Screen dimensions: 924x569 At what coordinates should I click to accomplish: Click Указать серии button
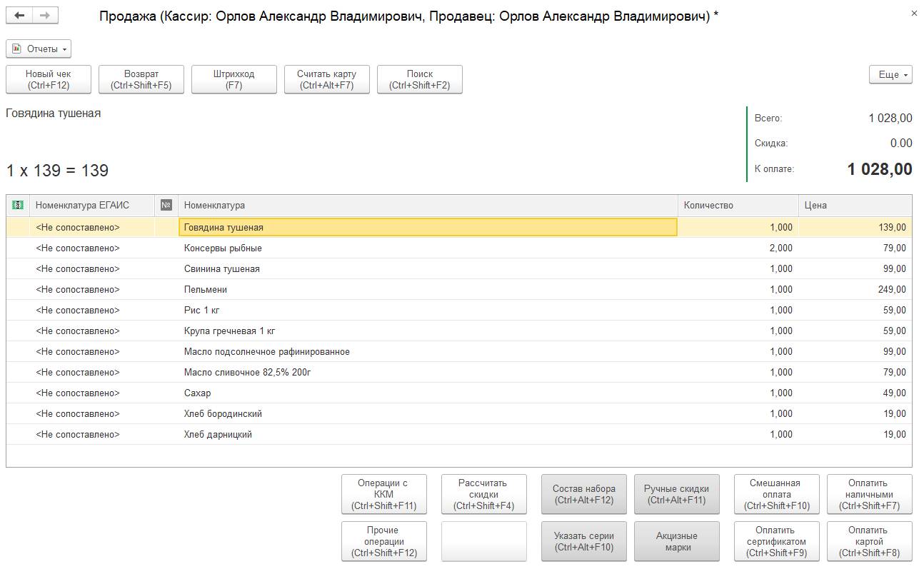(x=584, y=541)
